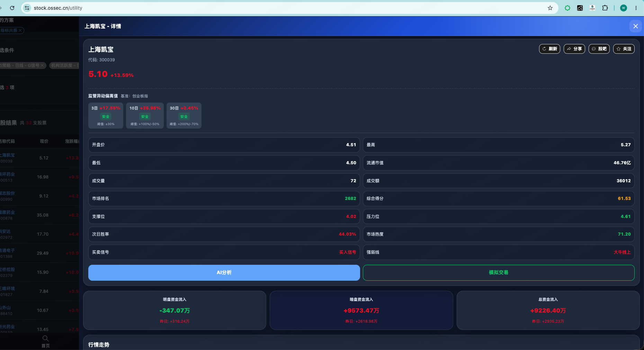Screen dimensions: 644x350
Task: Select the 7.84 row in background list
Action: point(39,291)
